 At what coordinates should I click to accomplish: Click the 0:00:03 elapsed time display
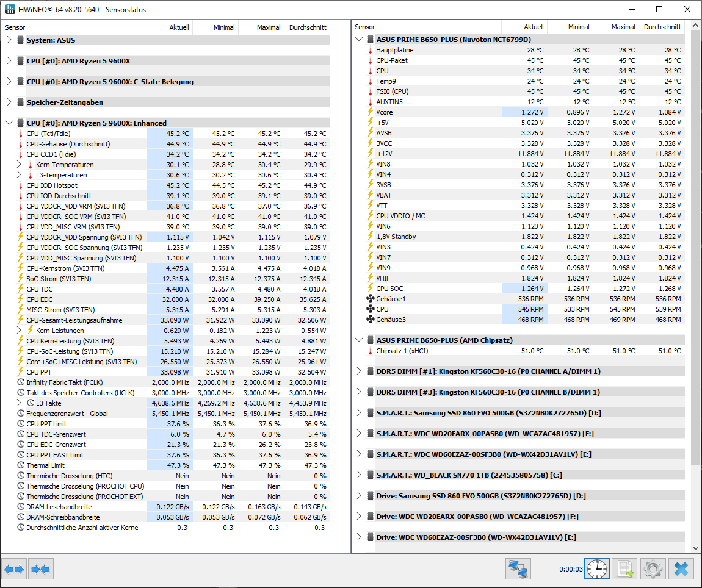tap(571, 569)
